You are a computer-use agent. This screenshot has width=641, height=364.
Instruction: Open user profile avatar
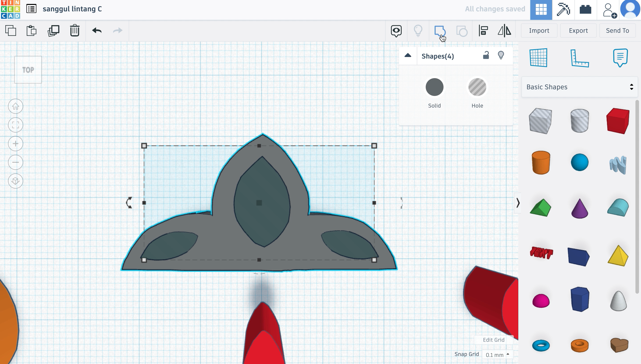coord(630,9)
